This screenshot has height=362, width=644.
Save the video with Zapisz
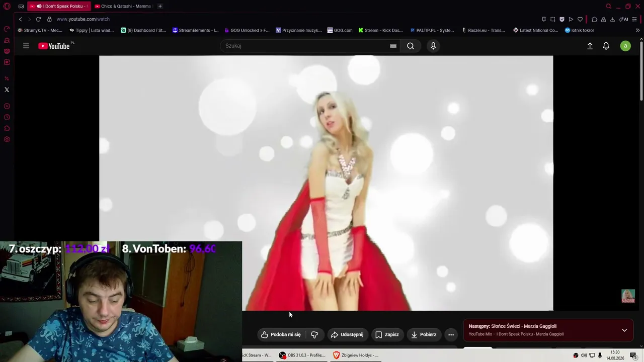(x=387, y=334)
